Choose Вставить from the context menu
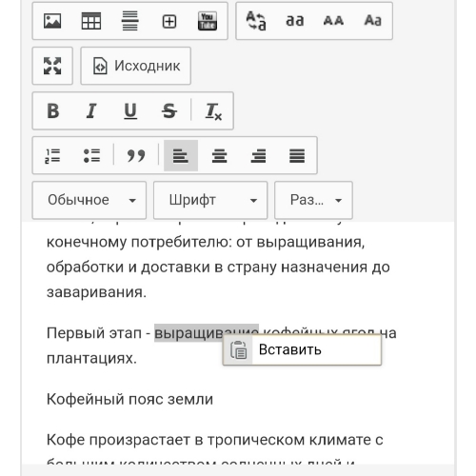Screen dimensions: 476x476 pos(302,349)
